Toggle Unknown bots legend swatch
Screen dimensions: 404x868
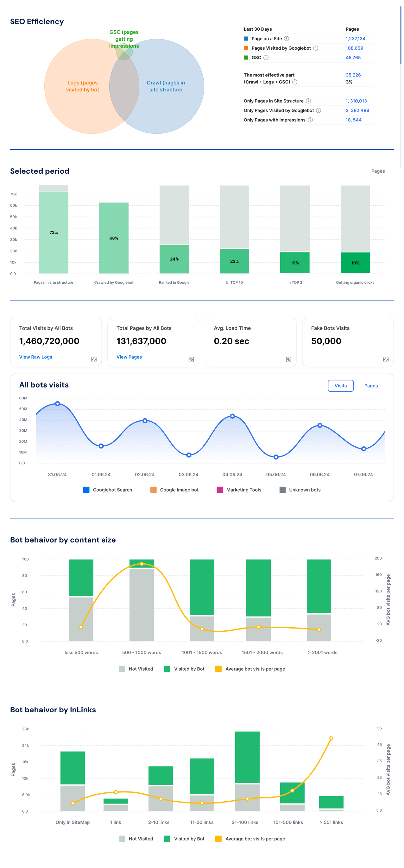(x=283, y=490)
